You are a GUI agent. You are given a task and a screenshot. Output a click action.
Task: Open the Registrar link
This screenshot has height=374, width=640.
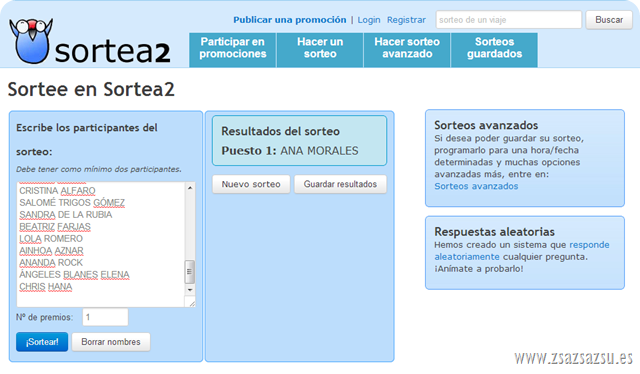406,20
